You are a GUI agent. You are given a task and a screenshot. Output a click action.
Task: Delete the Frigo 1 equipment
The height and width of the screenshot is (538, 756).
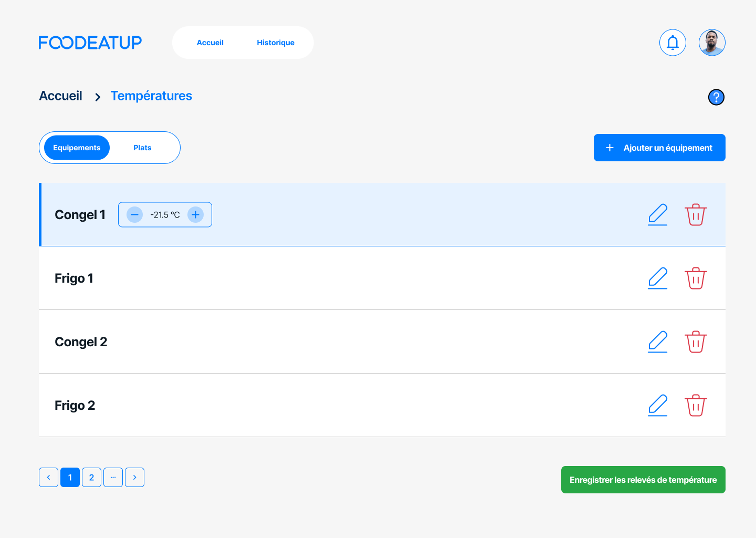click(x=696, y=278)
